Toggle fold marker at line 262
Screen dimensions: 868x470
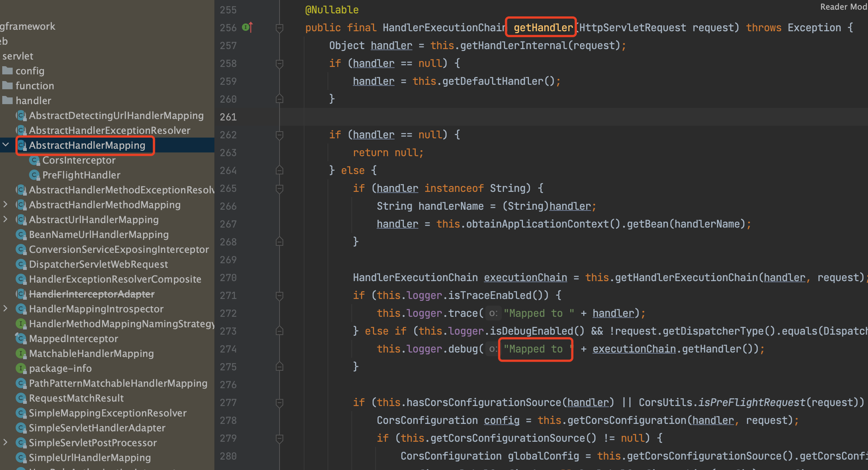280,135
